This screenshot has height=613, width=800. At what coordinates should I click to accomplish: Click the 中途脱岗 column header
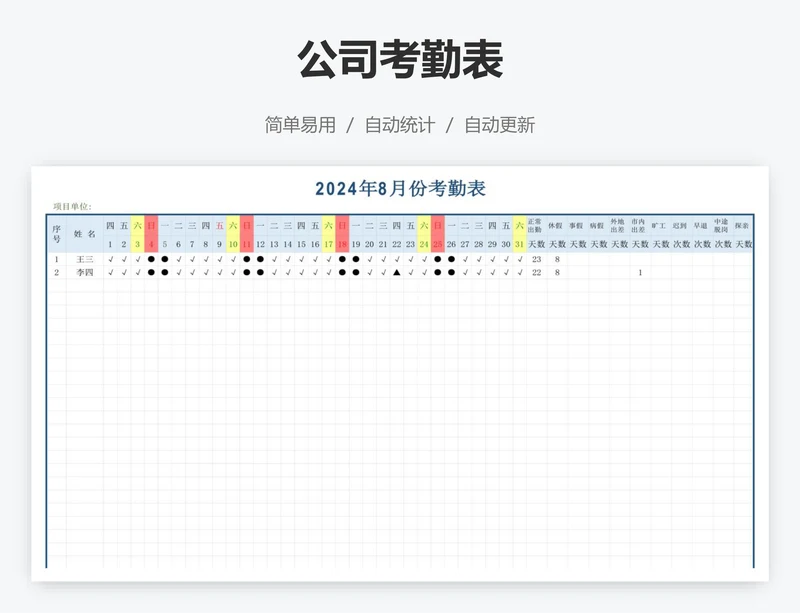click(721, 226)
